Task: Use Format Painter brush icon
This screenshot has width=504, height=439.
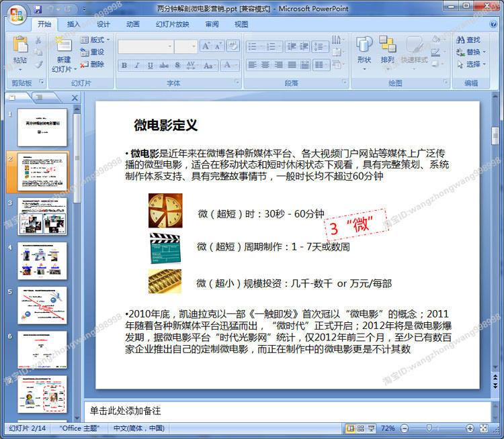Action: pyautogui.click(x=38, y=64)
